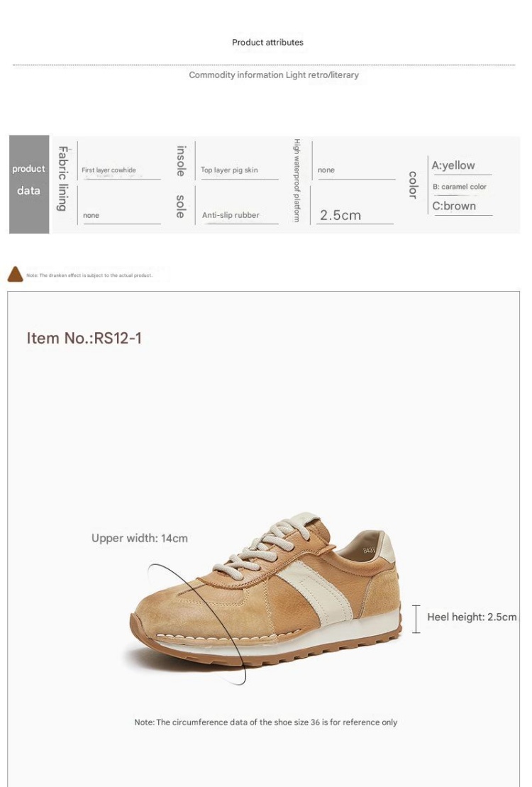Click the Product attributes heading
532x787 pixels.
click(x=267, y=43)
